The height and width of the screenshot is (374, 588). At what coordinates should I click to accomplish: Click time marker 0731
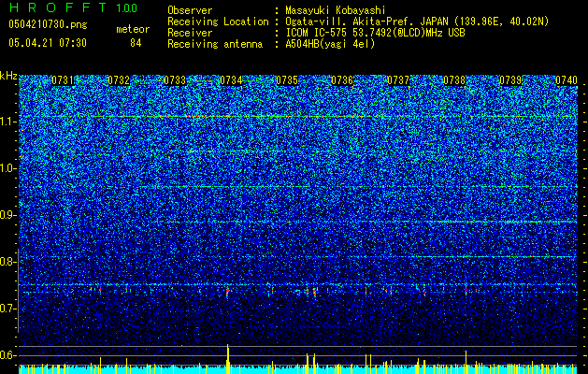pyautogui.click(x=63, y=80)
